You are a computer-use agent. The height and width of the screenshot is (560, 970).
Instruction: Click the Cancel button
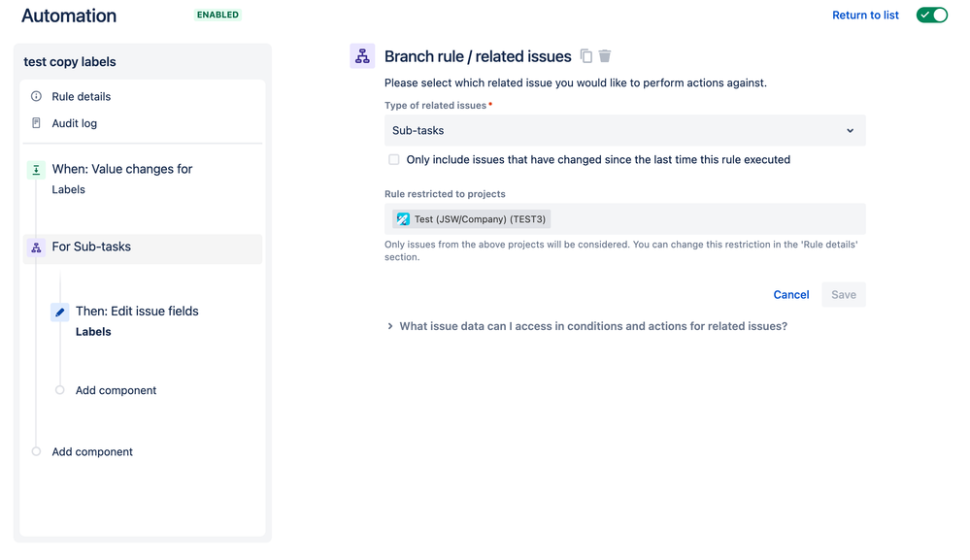point(790,295)
